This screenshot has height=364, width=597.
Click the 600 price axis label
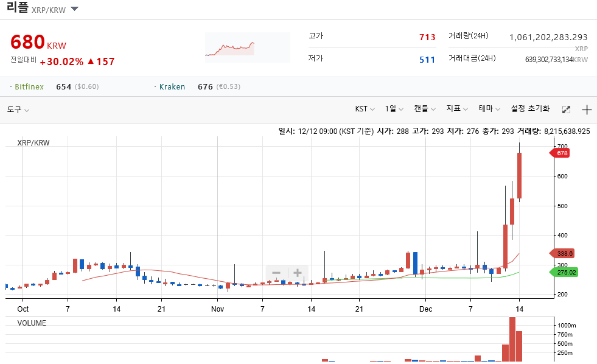click(x=562, y=177)
